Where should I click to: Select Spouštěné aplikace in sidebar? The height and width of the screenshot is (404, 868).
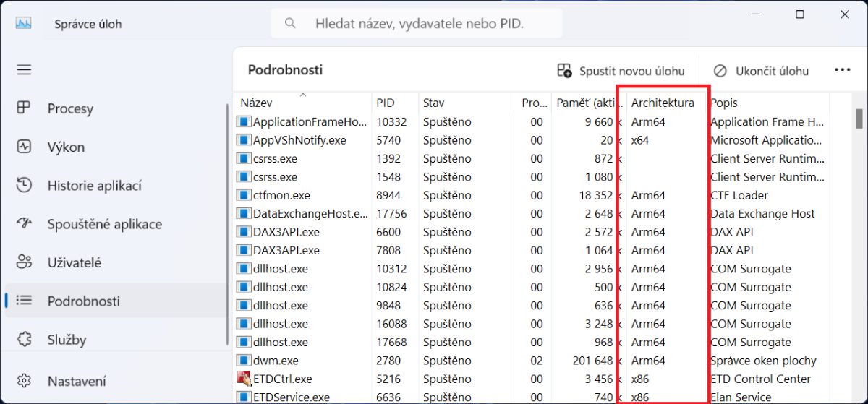coord(104,225)
